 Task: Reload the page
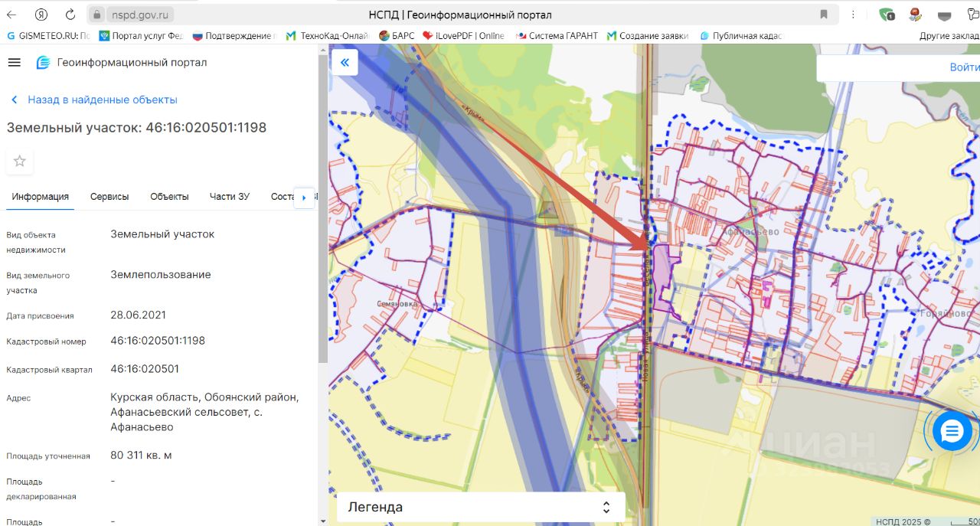[70, 15]
